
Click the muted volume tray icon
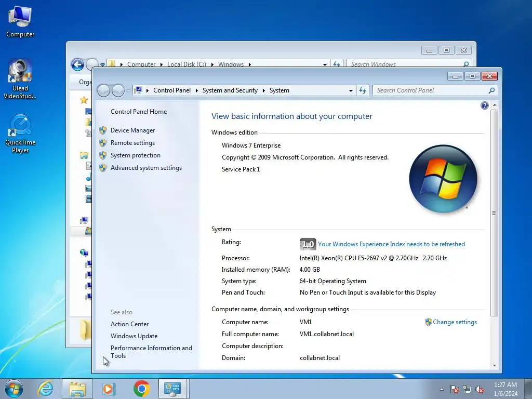(480, 389)
